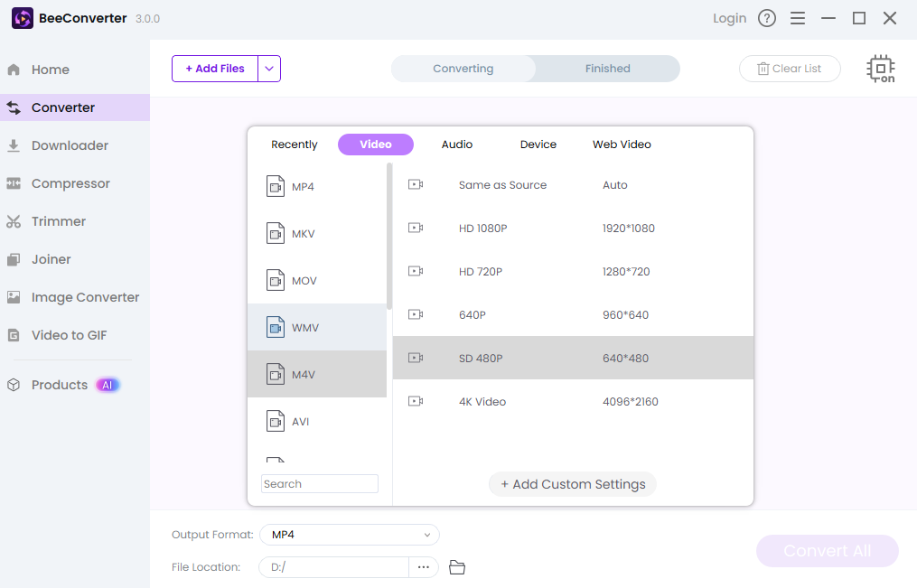Open the Web Video tab
This screenshot has width=917, height=588.
622,145
